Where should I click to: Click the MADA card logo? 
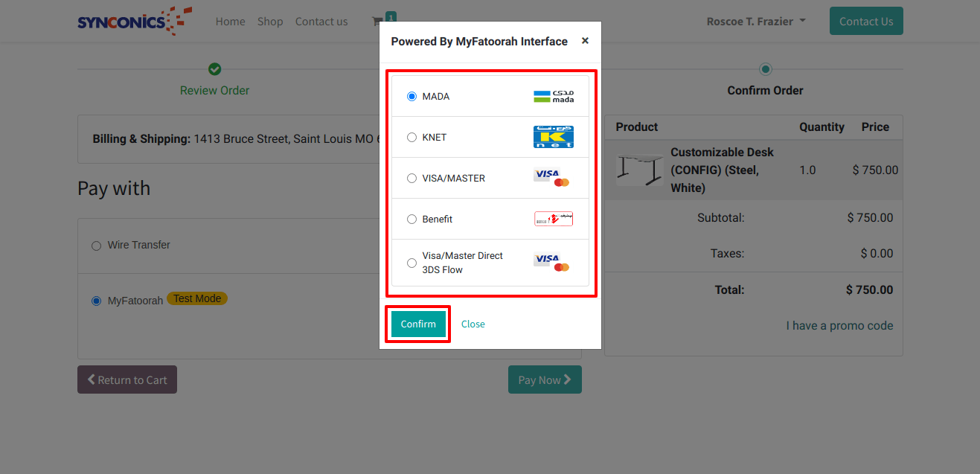[554, 97]
